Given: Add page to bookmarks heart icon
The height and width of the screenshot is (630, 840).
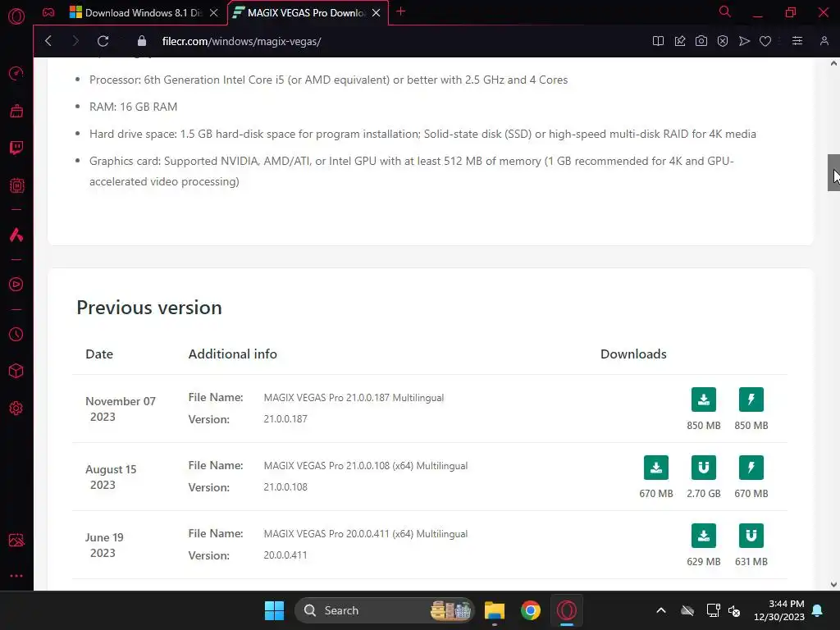Looking at the screenshot, I should click(x=765, y=41).
